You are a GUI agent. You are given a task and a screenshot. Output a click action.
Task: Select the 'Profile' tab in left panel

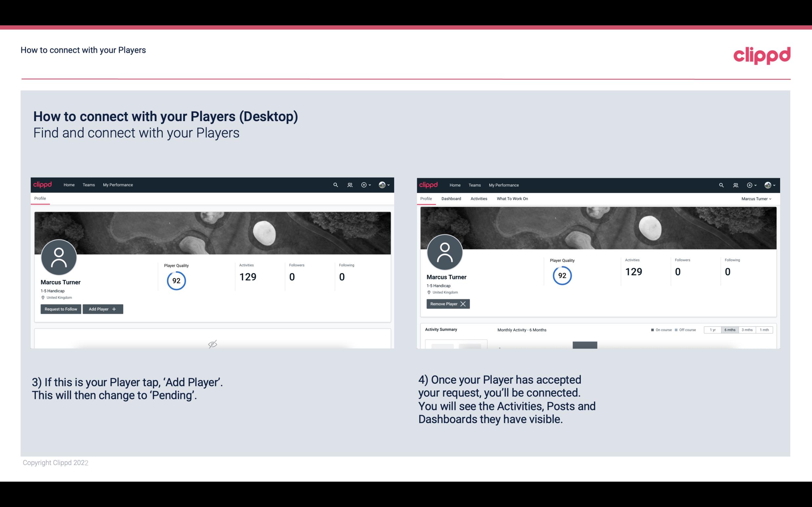pyautogui.click(x=40, y=199)
